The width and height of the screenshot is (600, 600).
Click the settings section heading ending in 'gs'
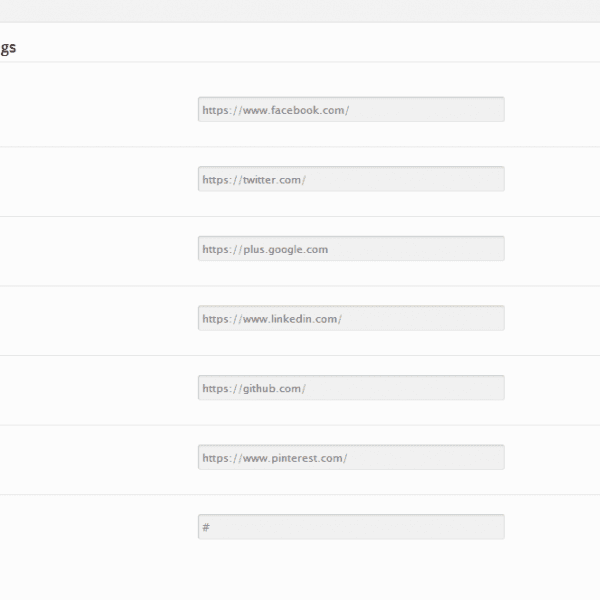(x=8, y=48)
